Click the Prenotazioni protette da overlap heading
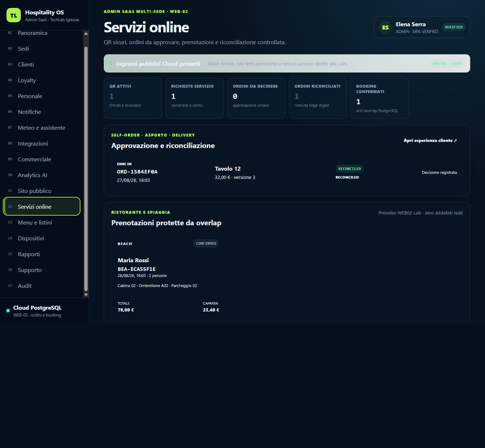The width and height of the screenshot is (485, 448). (x=166, y=223)
